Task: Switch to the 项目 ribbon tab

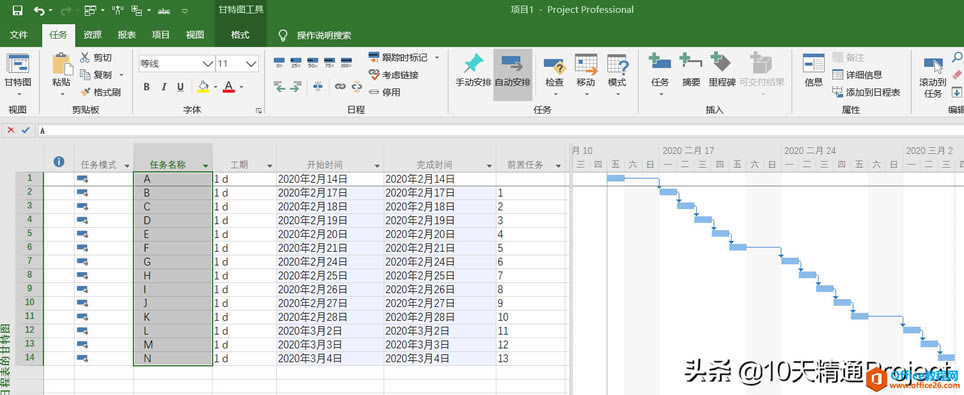Action: tap(161, 35)
